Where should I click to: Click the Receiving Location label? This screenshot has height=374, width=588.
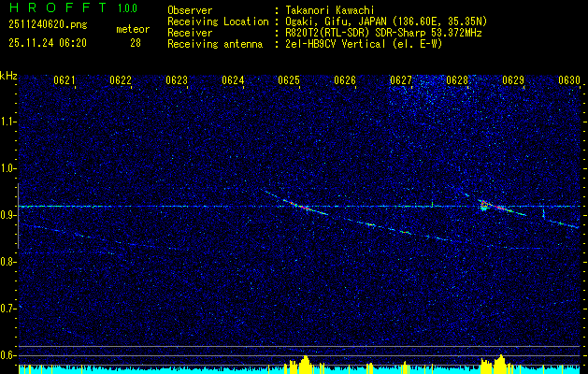pyautogui.click(x=218, y=22)
